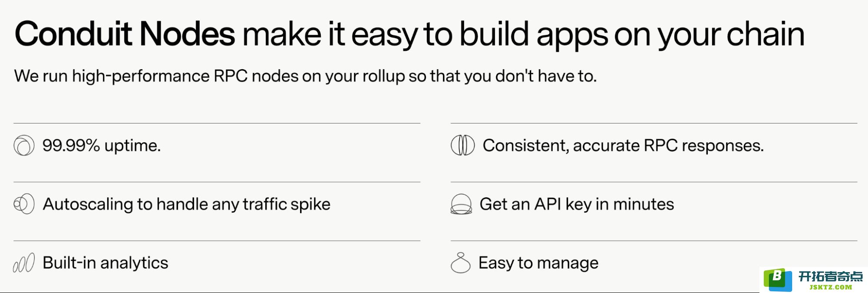Click the Built-in analytics bars icon
Screen dimensions: 868x293
pyautogui.click(x=24, y=263)
